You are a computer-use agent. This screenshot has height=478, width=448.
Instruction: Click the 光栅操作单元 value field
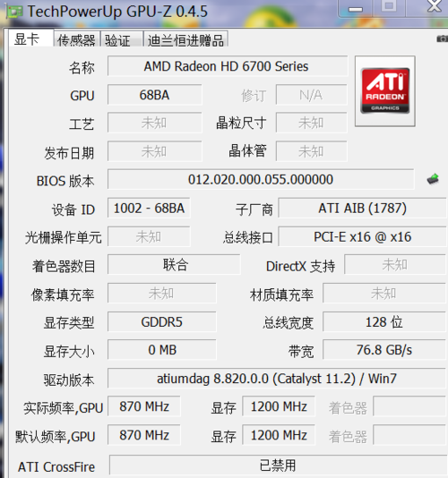(149, 236)
